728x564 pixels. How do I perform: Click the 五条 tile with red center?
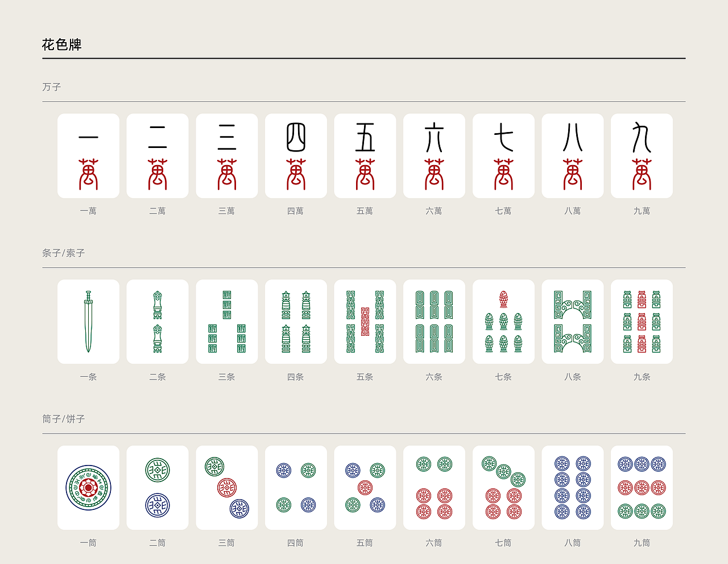pyautogui.click(x=365, y=322)
